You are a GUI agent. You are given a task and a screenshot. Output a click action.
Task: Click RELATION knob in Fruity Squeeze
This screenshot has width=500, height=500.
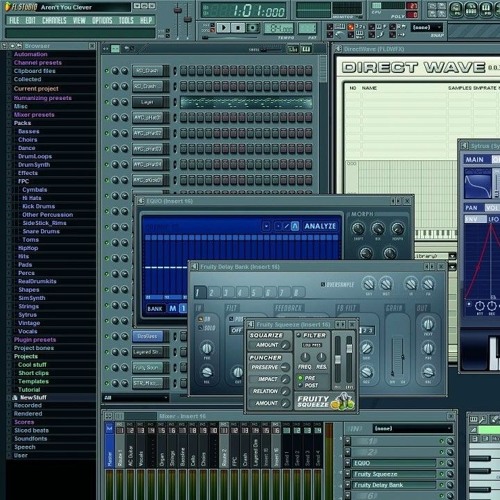pos(285,391)
